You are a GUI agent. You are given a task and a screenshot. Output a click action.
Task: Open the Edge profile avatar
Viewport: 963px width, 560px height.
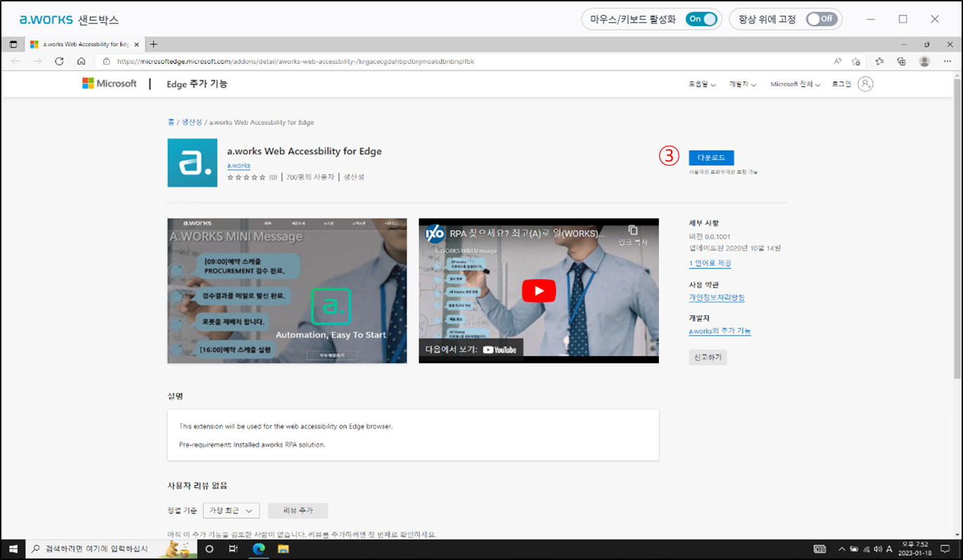click(924, 61)
